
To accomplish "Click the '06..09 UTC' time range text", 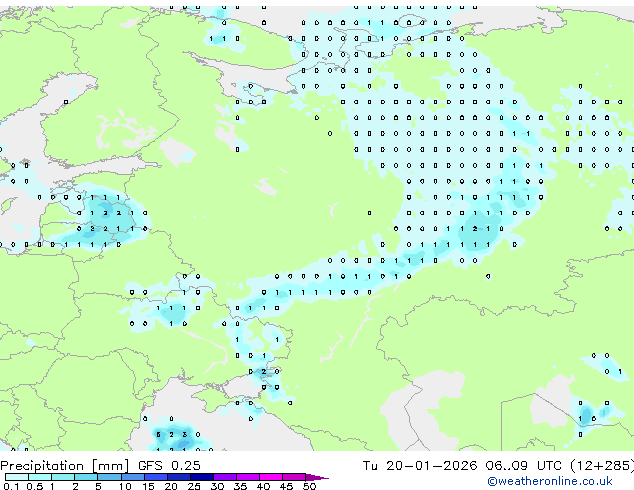I will (524, 466).
